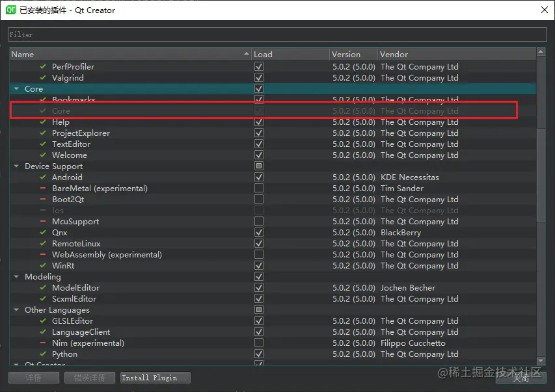Sort by the Name column header

coord(130,54)
